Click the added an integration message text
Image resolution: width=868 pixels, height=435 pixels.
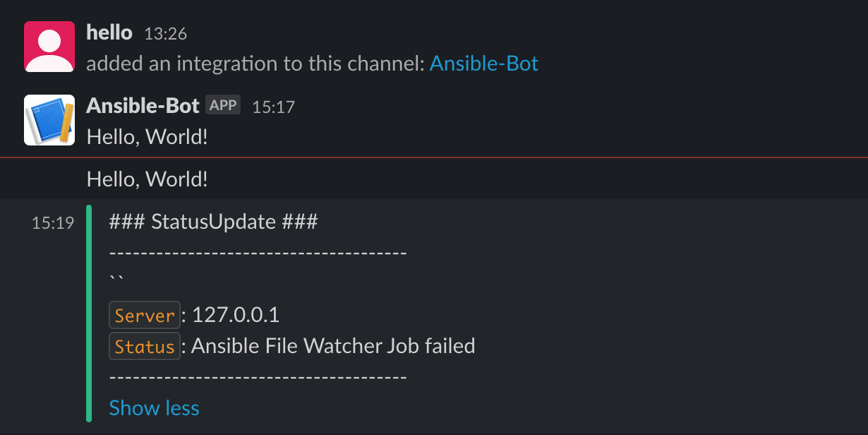255,64
